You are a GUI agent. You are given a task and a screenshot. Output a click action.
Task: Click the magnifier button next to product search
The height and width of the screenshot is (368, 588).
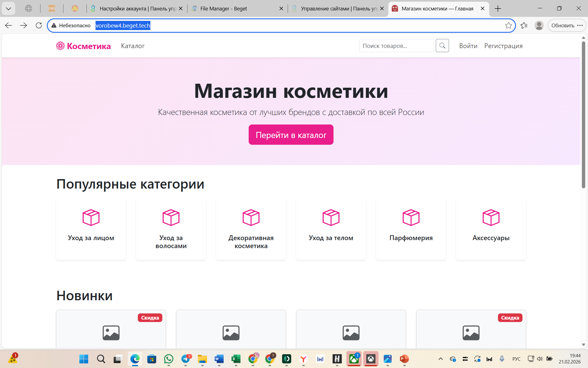tap(442, 45)
